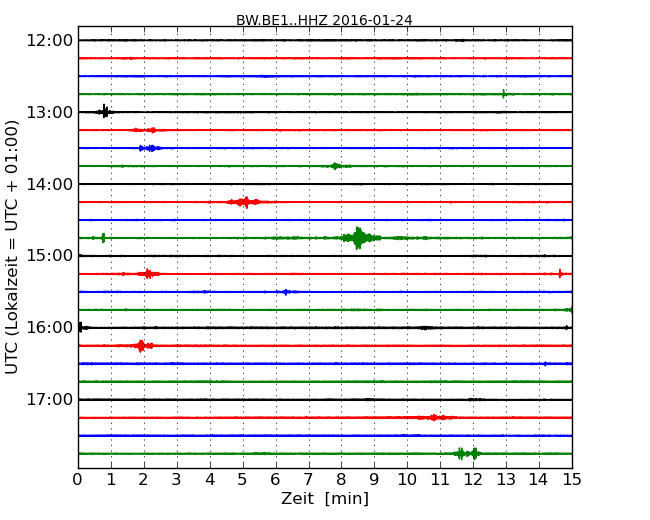Pick the red 15:15 event near minute 2

coord(148,274)
